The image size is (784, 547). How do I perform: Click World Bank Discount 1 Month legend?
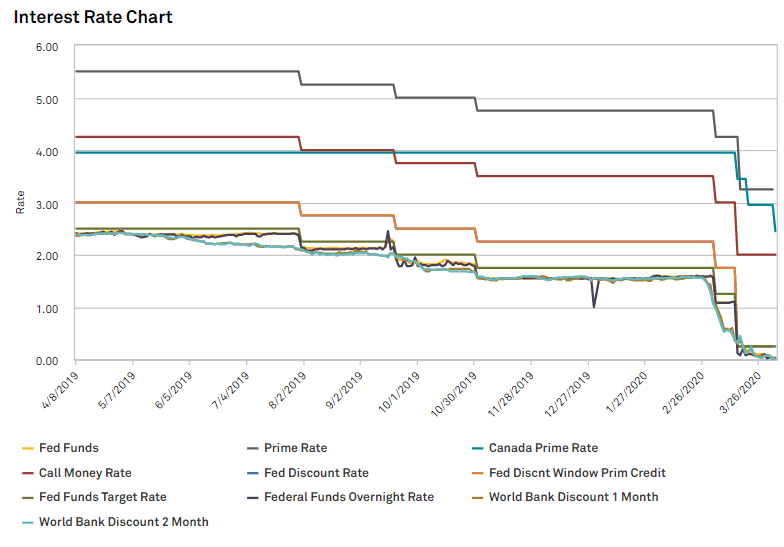[x=566, y=497]
